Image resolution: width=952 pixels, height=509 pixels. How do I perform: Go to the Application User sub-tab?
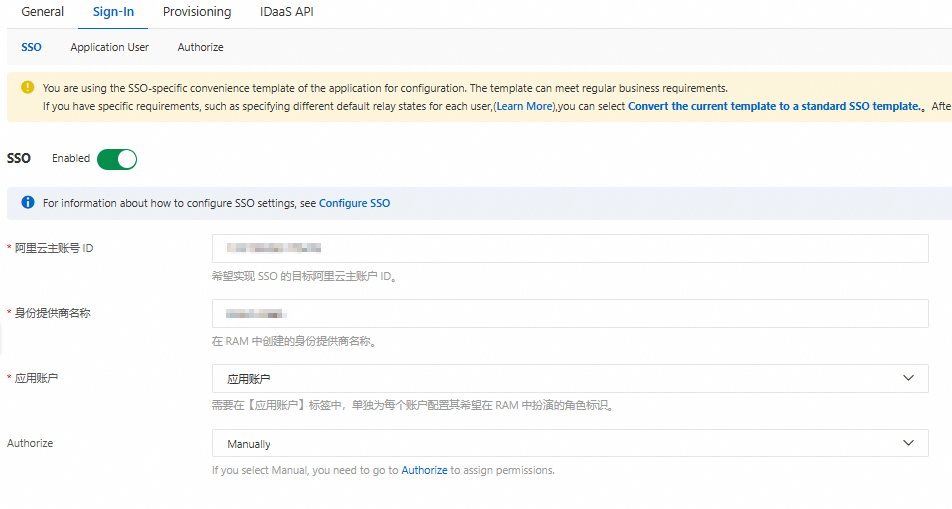click(109, 47)
